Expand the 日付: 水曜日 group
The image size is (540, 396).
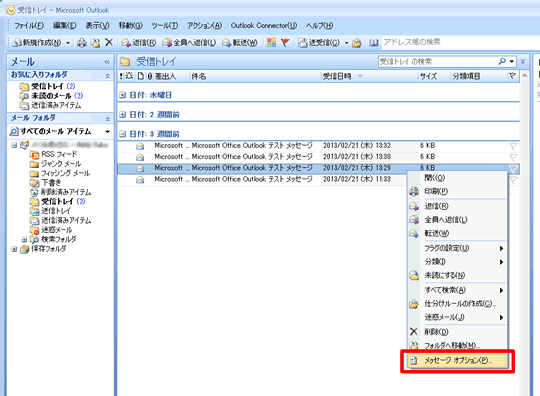pyautogui.click(x=123, y=95)
